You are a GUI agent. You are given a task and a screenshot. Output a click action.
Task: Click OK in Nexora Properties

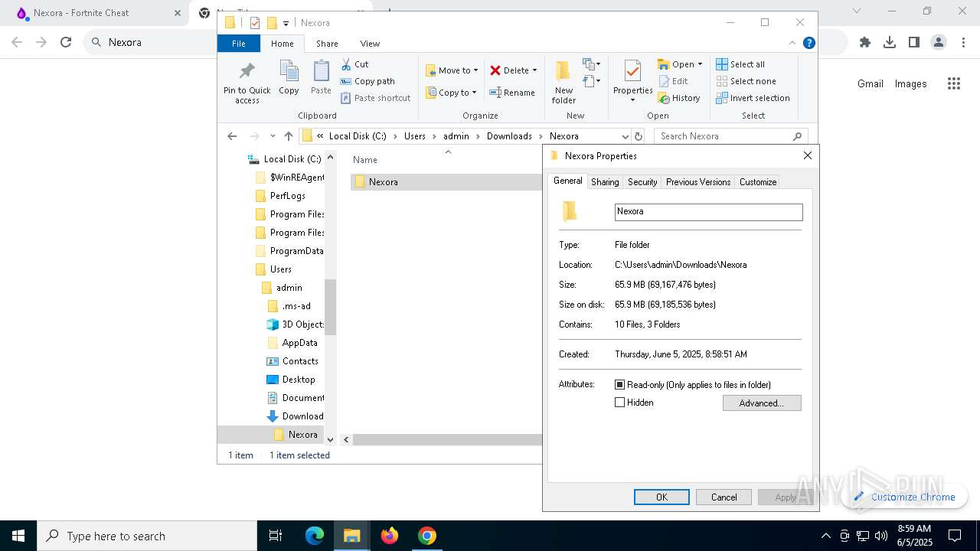coord(661,497)
